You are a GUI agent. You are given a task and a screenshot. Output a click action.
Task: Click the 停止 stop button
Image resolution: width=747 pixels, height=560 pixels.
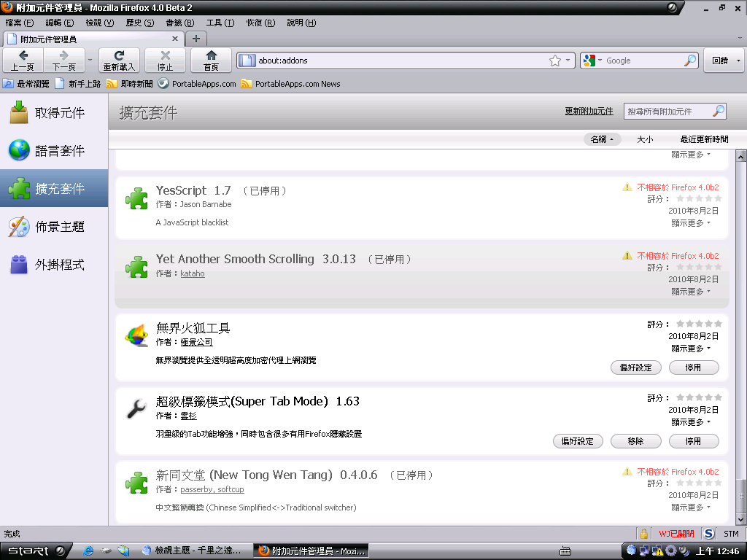[165, 60]
